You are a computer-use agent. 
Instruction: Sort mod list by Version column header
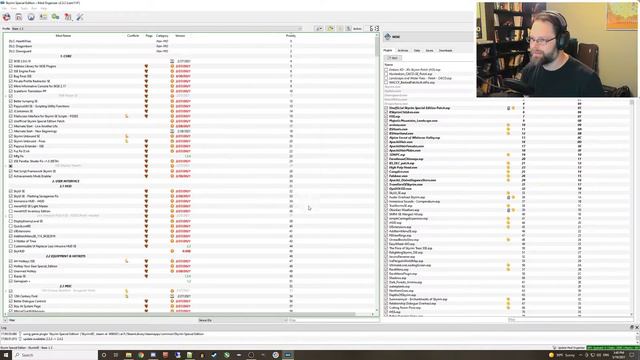coord(180,36)
